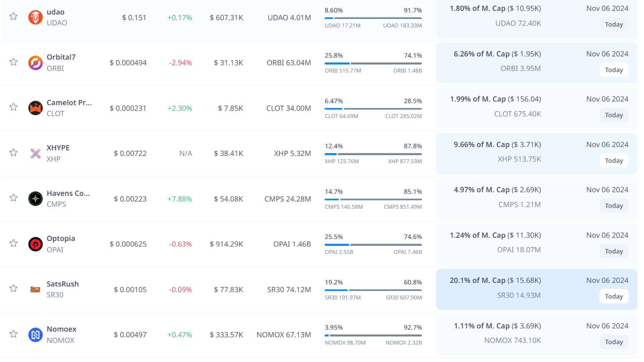
Task: Star the Nomoex row as favorite
Action: pyautogui.click(x=13, y=334)
